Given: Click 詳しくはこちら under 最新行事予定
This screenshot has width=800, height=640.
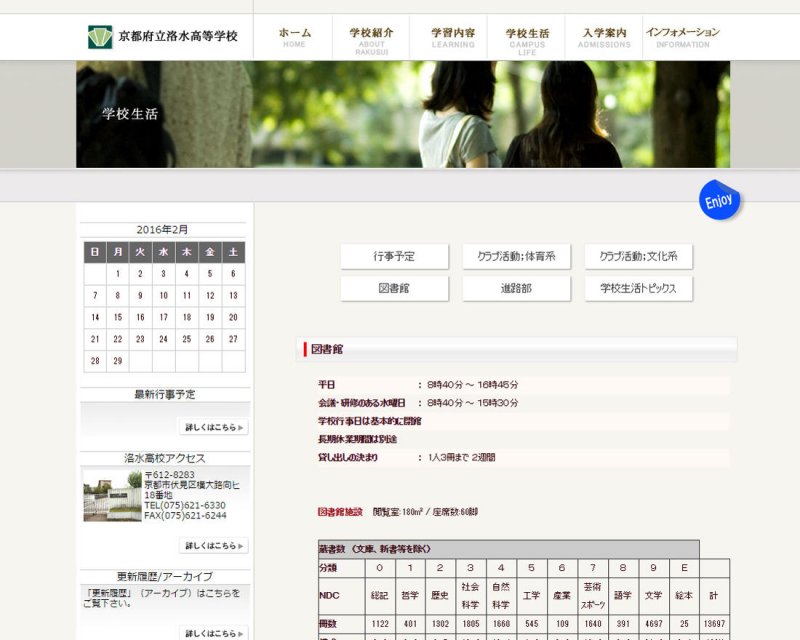Looking at the screenshot, I should 213,428.
